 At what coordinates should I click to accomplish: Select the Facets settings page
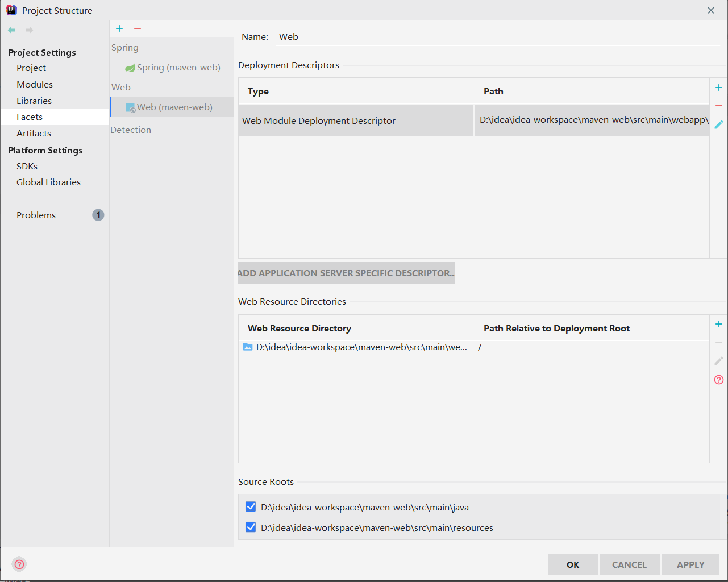point(55,117)
